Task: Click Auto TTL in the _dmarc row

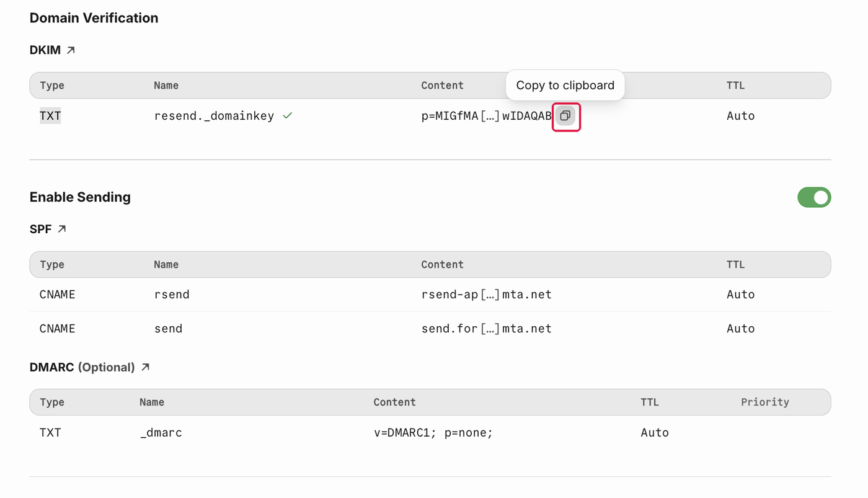Action: (655, 433)
